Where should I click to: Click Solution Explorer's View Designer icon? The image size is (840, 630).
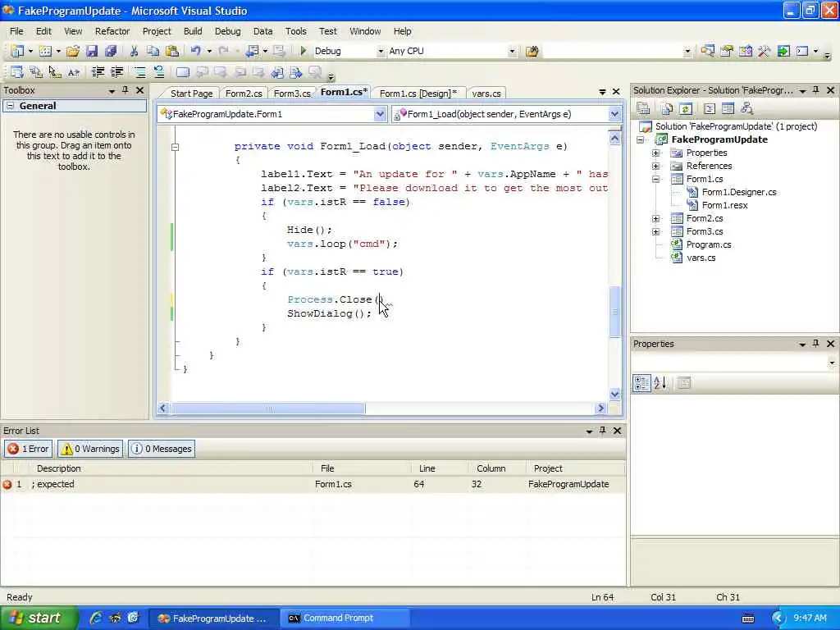point(728,109)
